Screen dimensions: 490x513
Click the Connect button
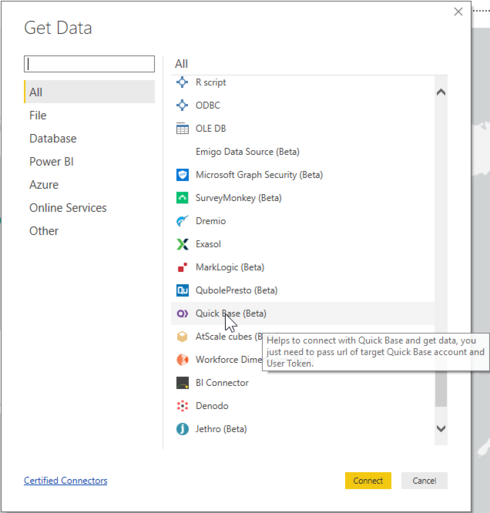(368, 481)
